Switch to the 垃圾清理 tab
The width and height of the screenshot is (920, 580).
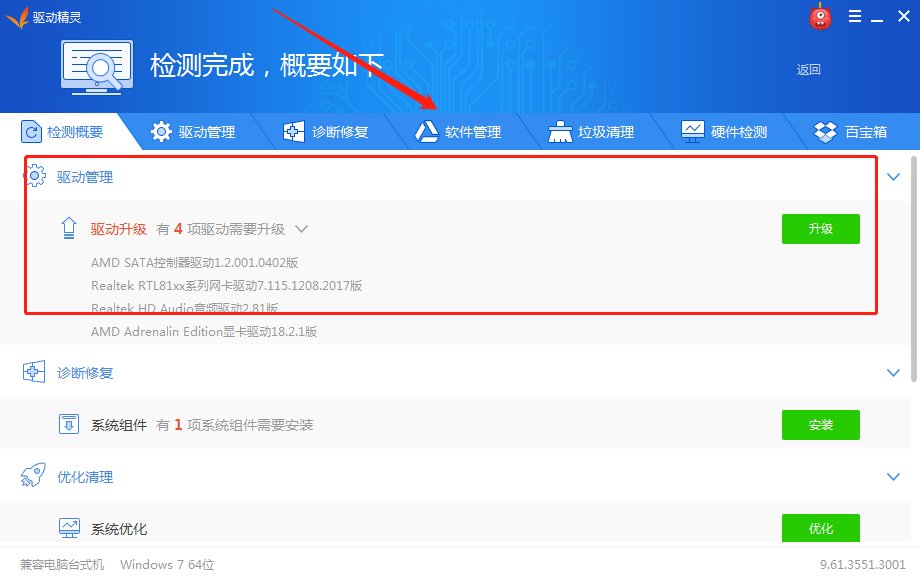point(593,130)
